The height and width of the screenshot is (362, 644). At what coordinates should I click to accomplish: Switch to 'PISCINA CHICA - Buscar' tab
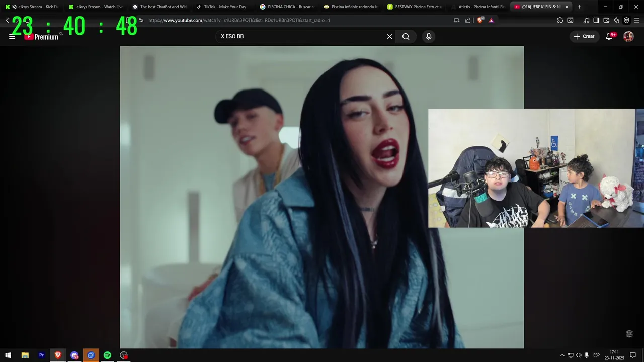click(x=287, y=7)
